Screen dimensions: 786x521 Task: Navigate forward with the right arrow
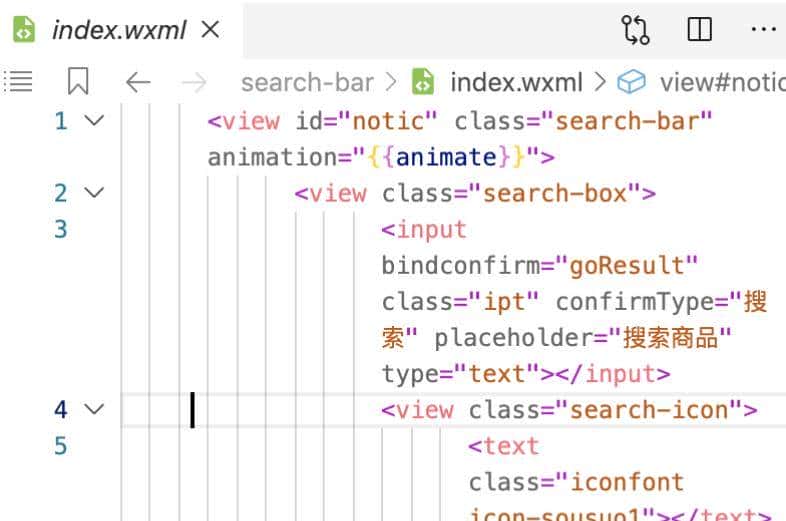coord(194,82)
